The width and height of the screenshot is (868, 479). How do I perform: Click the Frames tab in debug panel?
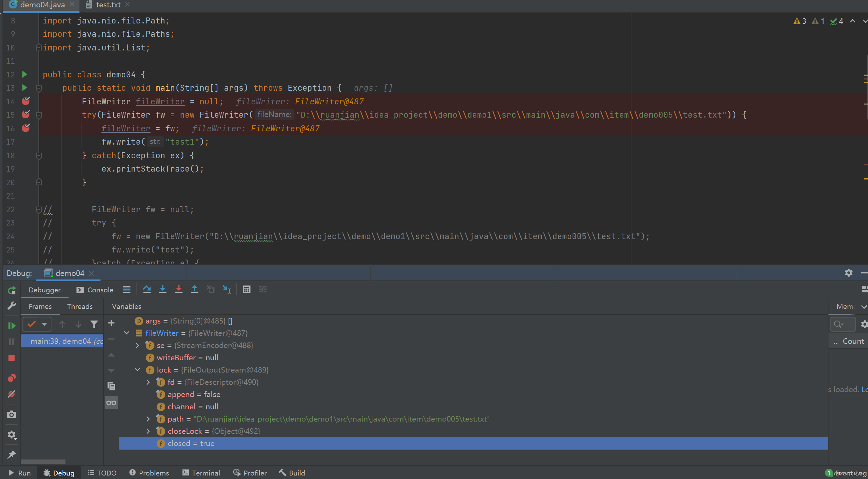40,306
